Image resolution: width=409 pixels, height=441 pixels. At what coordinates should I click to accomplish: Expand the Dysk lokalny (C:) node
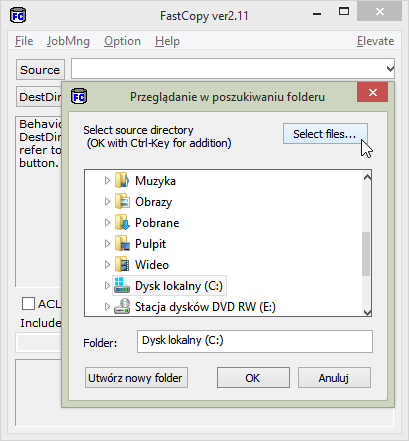click(107, 286)
